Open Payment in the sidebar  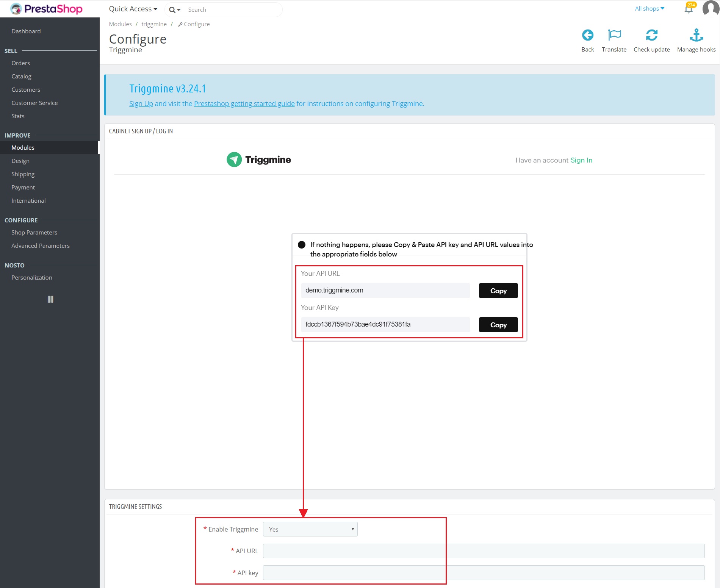[x=23, y=187]
